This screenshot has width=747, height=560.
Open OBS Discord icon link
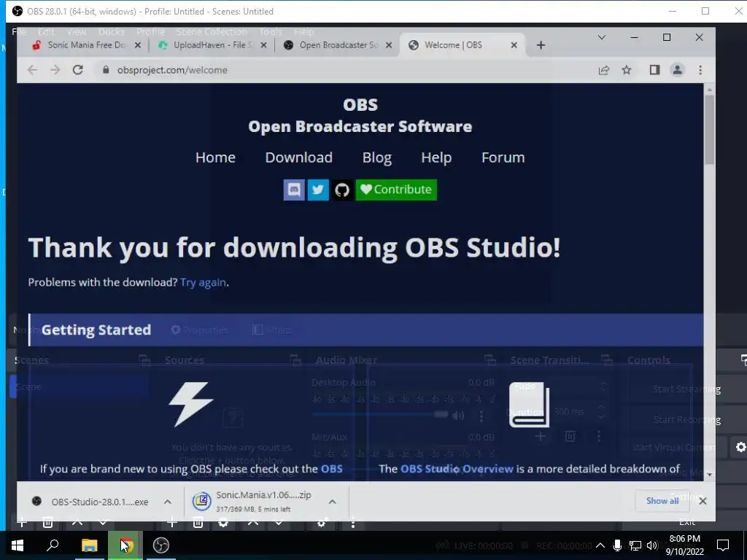[294, 190]
